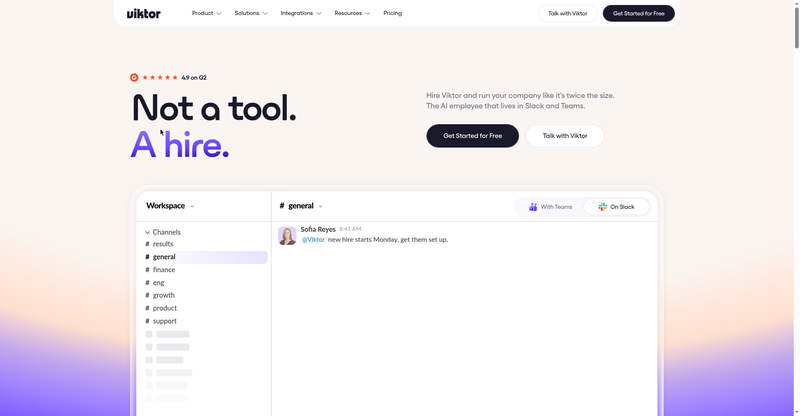This screenshot has height=416, width=800.
Task: Click hero Get Started for Free button
Action: click(472, 136)
